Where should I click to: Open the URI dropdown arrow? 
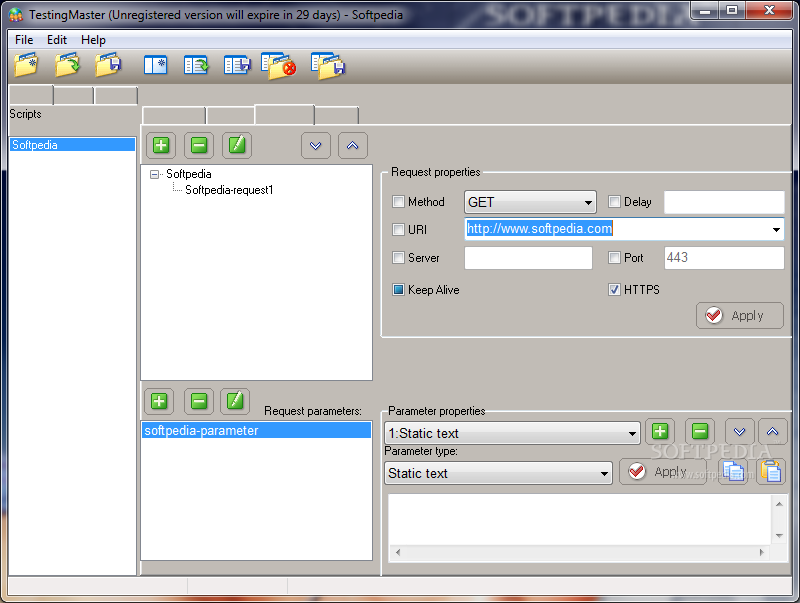[x=776, y=230]
